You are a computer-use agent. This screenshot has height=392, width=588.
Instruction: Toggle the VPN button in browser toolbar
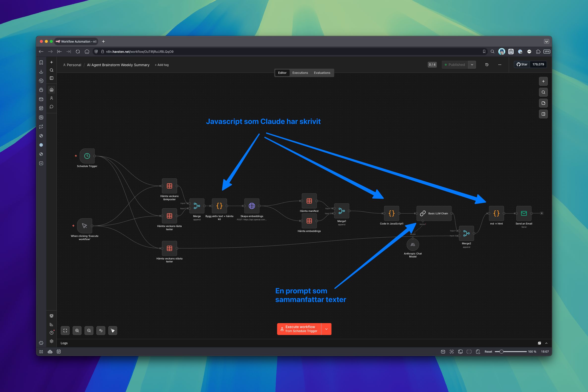pyautogui.click(x=547, y=52)
